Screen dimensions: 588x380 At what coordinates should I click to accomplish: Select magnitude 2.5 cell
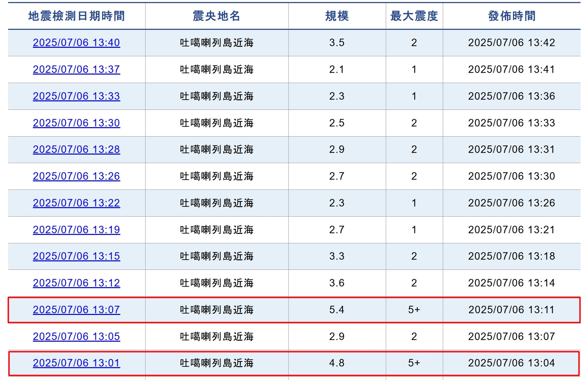click(337, 123)
